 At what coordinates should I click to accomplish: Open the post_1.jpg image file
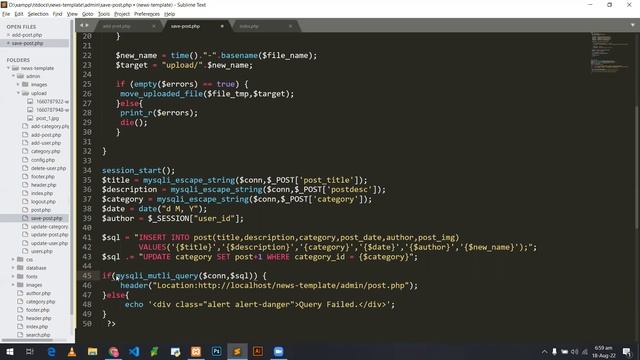[47, 118]
